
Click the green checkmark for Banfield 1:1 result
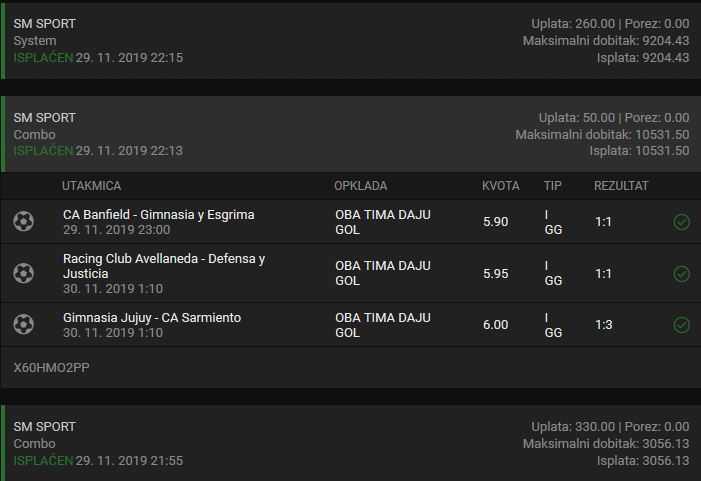pyautogui.click(x=681, y=222)
